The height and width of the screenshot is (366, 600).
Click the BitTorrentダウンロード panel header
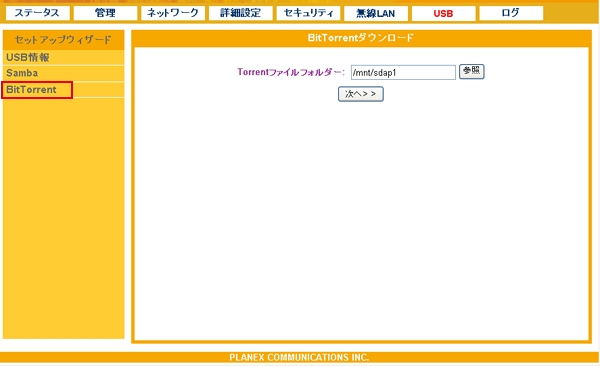click(x=361, y=38)
